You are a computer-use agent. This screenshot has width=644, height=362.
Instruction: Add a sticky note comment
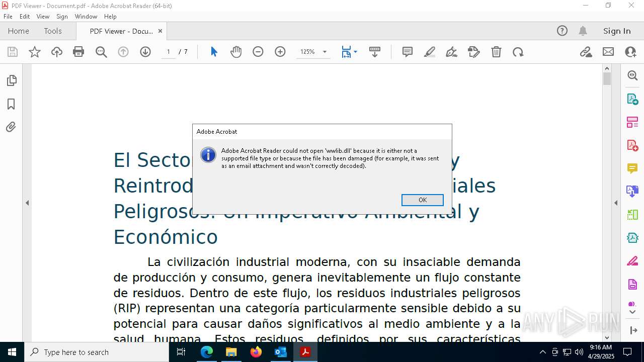[408, 52]
